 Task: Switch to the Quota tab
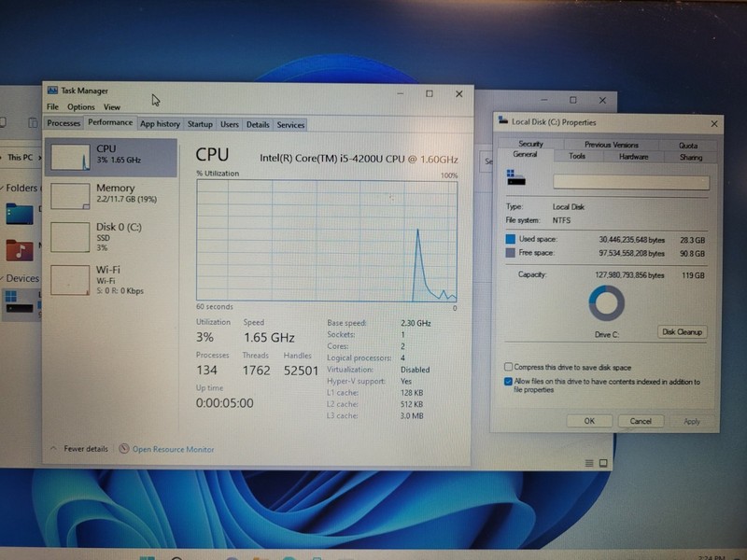tap(688, 146)
